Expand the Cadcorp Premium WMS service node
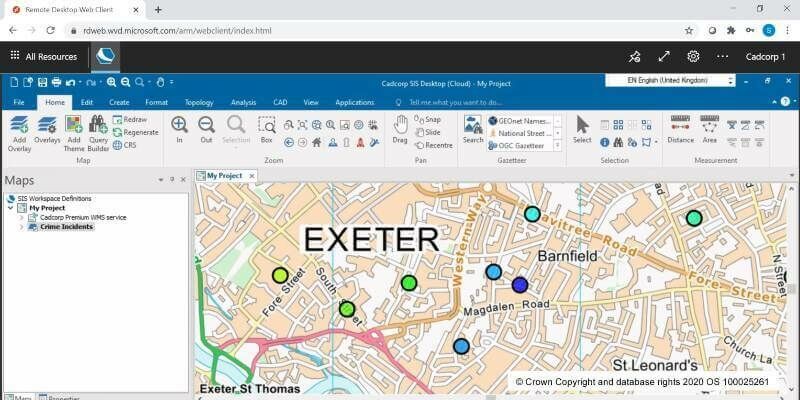800x400 pixels. pos(21,217)
